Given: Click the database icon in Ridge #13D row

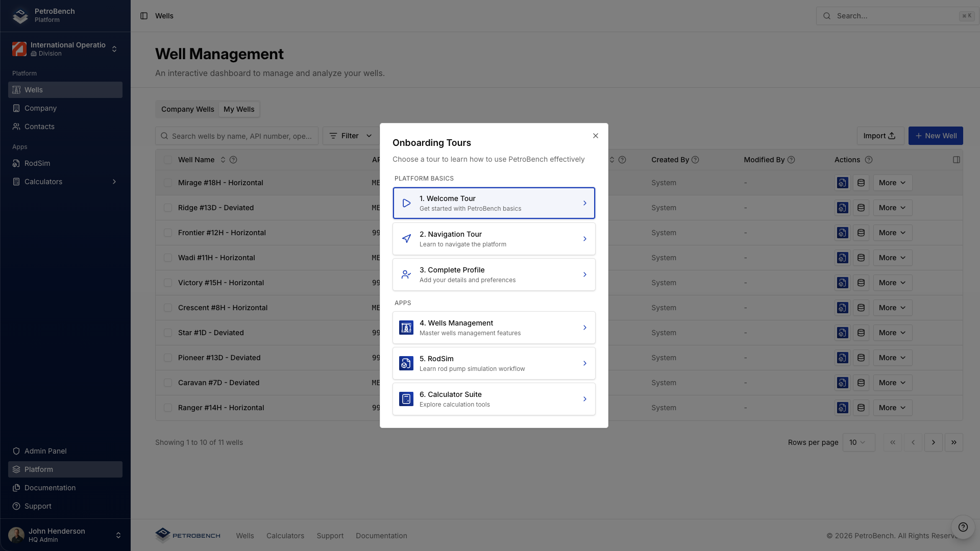Looking at the screenshot, I should (x=861, y=208).
